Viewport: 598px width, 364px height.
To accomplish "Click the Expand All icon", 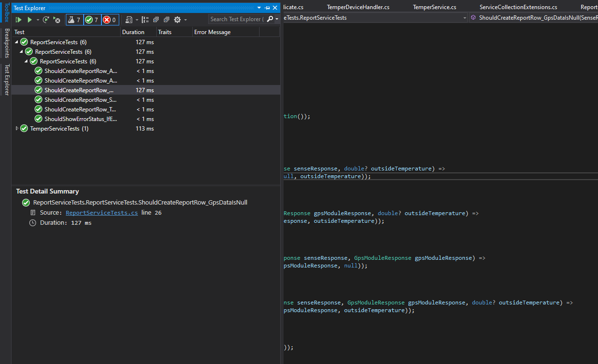I will click(x=156, y=20).
